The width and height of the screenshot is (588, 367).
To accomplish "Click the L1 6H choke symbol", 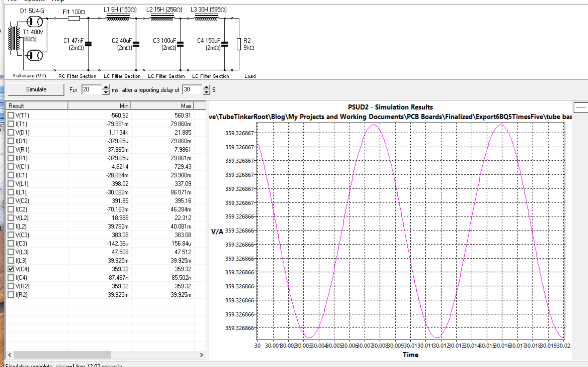I will click(118, 18).
